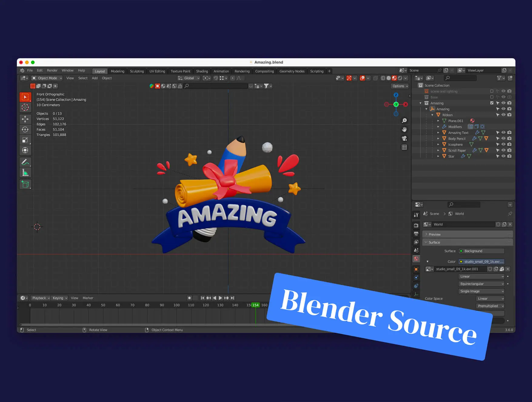Hide the Amazing Text object with eye icon
The image size is (532, 402).
(503, 132)
